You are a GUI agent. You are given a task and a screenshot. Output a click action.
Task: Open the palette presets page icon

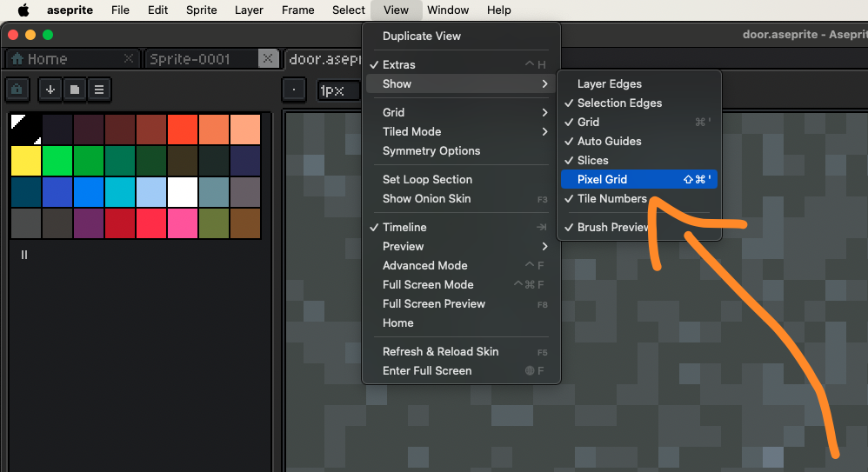pos(75,89)
